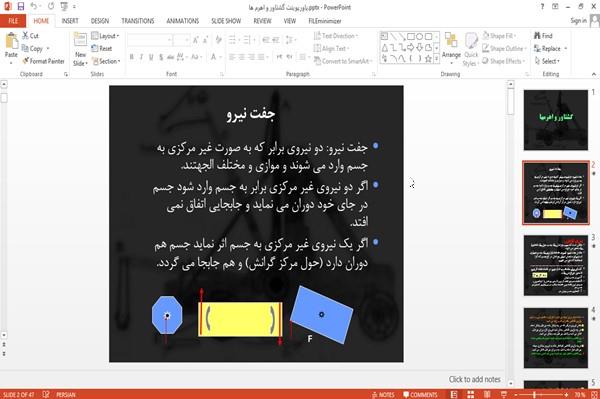The image size is (600, 399).
Task: Open the Layout dropdown
Action: (105, 36)
